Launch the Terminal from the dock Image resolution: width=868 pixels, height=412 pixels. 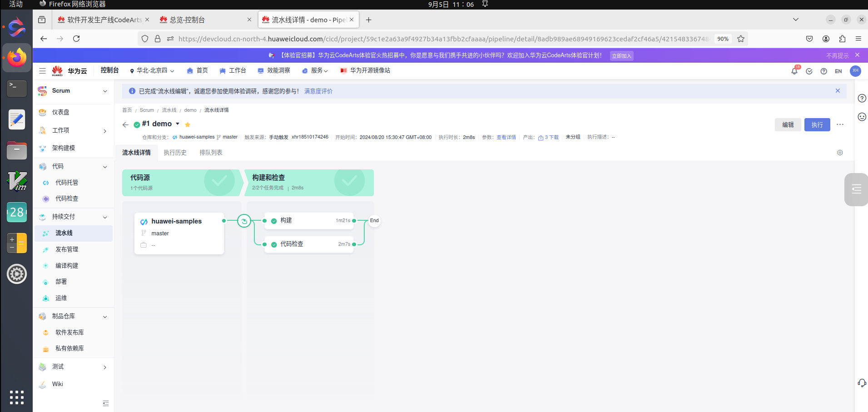(x=17, y=88)
